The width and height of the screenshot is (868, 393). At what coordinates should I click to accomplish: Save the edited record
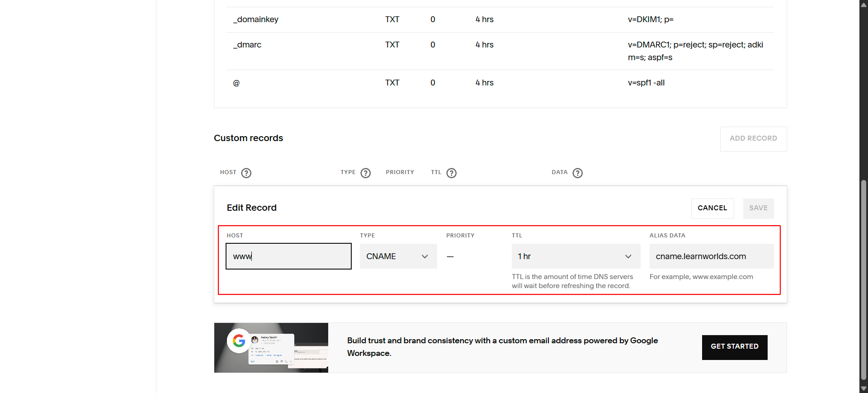759,208
